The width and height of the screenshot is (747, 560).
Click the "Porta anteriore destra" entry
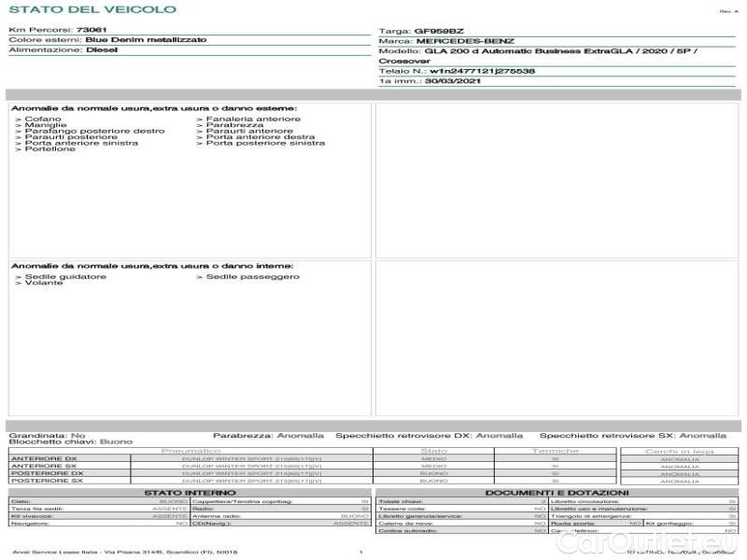coord(261,136)
